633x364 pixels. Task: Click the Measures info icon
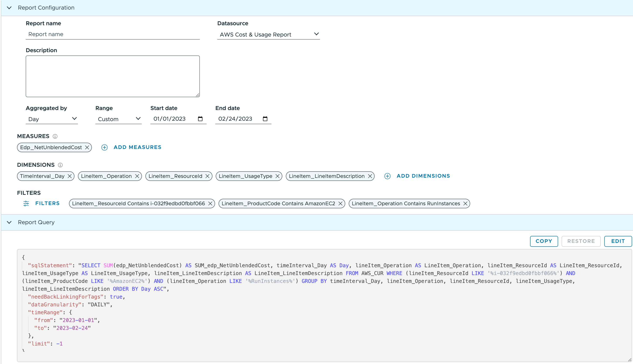point(55,136)
